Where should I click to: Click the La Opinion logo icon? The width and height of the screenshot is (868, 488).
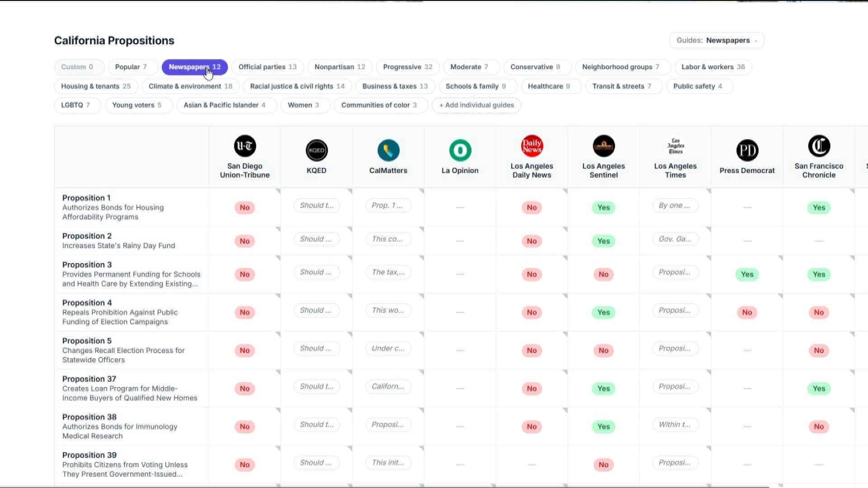(460, 150)
